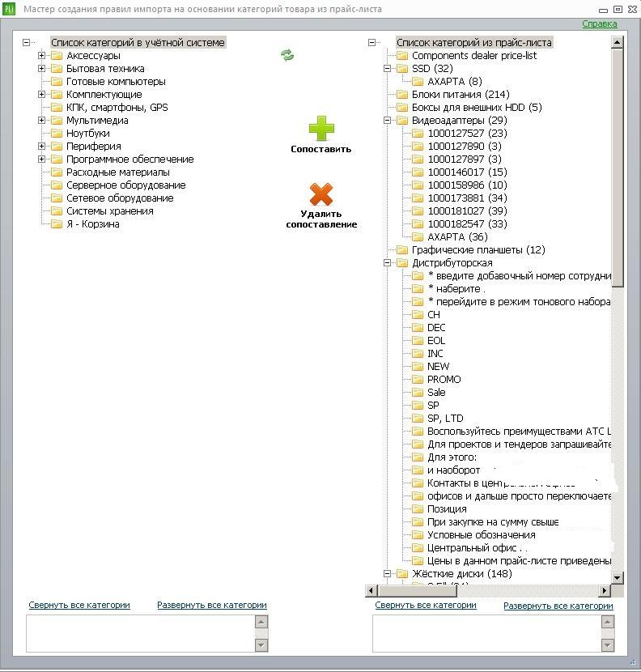Image resolution: width=641 pixels, height=672 pixels.
Task: Select the 1000173881 (34) subcategory
Action: click(467, 198)
